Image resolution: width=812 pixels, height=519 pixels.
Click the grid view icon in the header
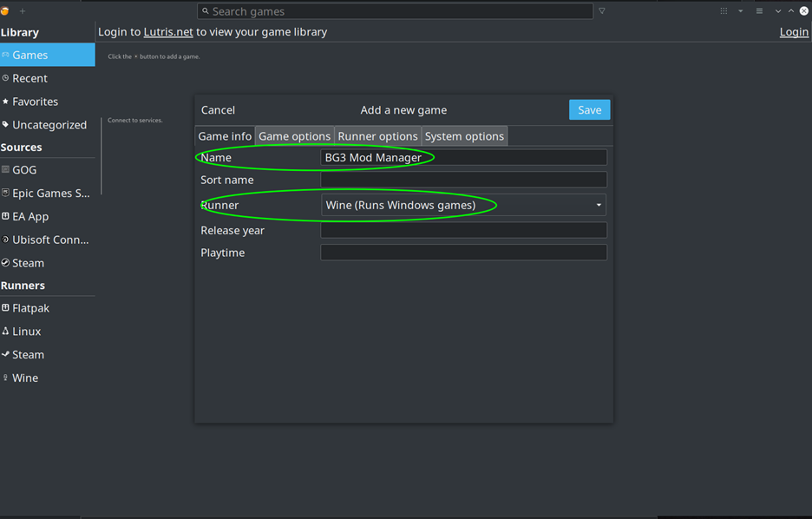(724, 11)
